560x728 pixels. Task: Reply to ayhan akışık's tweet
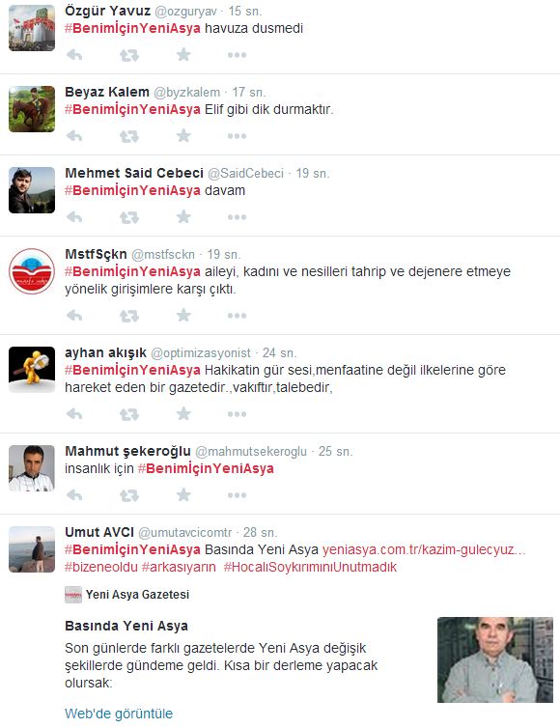click(74, 413)
